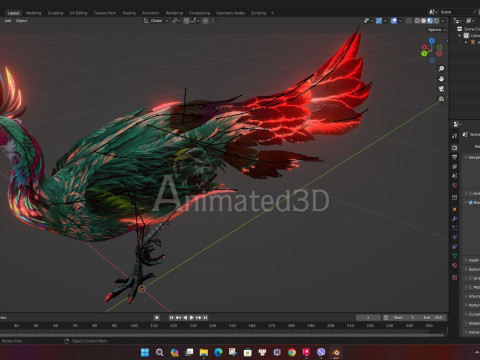This screenshot has height=360, width=480.
Task: Select Scene Collection row in outliner
Action: (469, 29)
